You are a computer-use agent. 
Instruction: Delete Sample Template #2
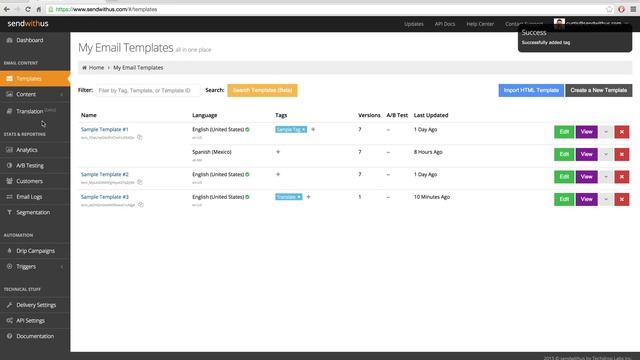click(x=622, y=177)
